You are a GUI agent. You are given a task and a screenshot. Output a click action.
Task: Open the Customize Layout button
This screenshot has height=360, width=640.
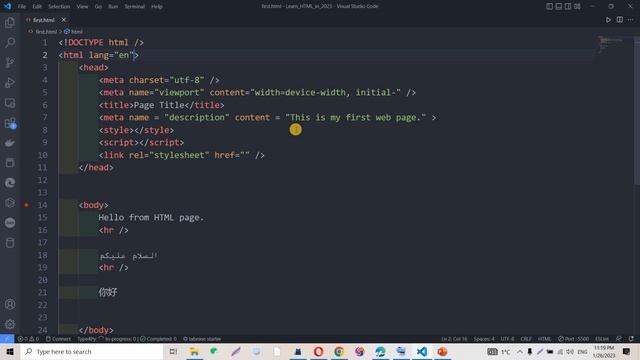pos(577,6)
